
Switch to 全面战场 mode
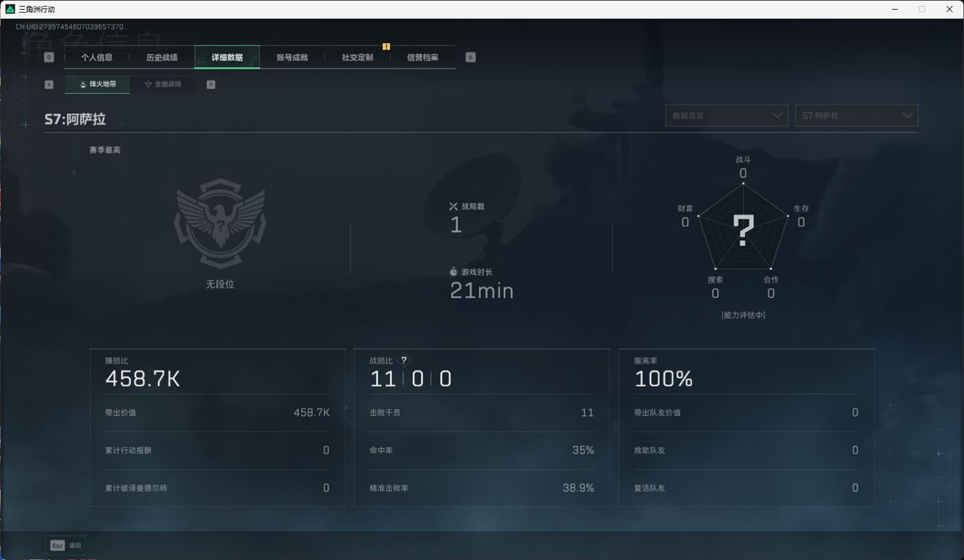coord(163,84)
